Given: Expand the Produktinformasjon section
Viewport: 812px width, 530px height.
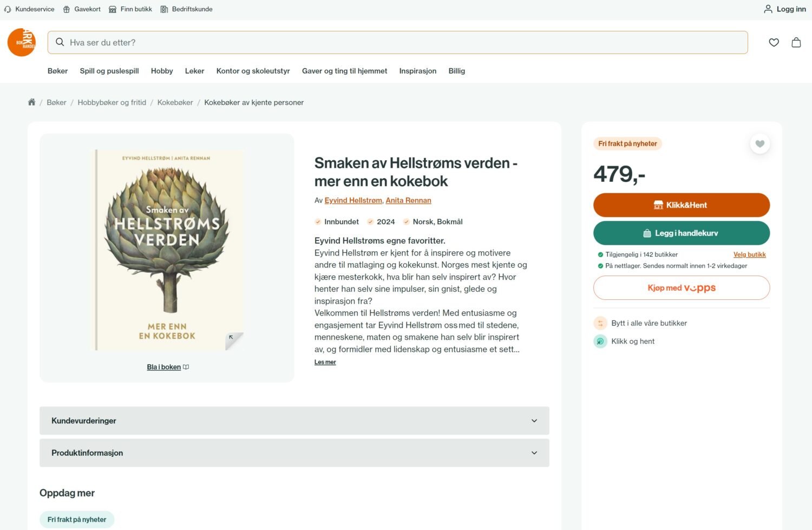Looking at the screenshot, I should 294,453.
